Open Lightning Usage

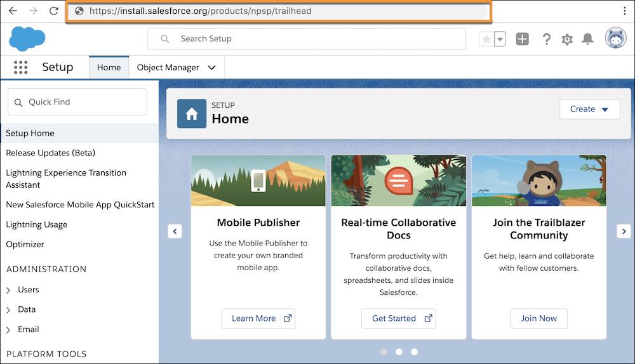click(36, 224)
